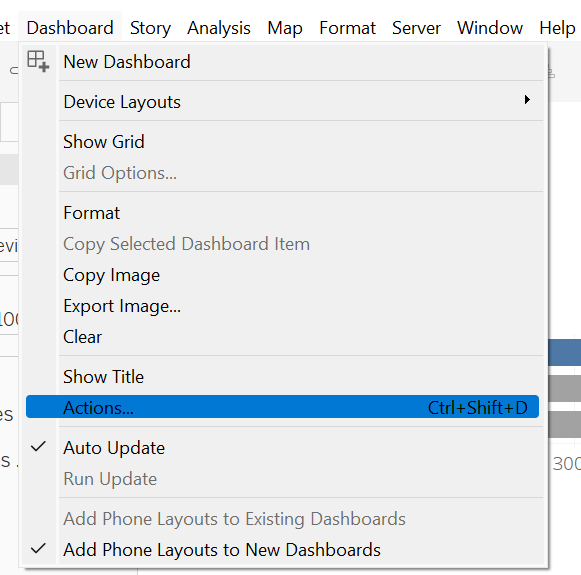Disable Add Phone Layouts to New Dashboards
Screen dimensions: 581x575
(282, 550)
